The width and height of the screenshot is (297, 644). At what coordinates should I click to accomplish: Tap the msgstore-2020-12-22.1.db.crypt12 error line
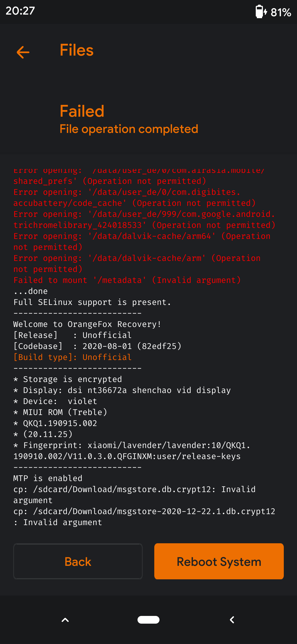(144, 517)
